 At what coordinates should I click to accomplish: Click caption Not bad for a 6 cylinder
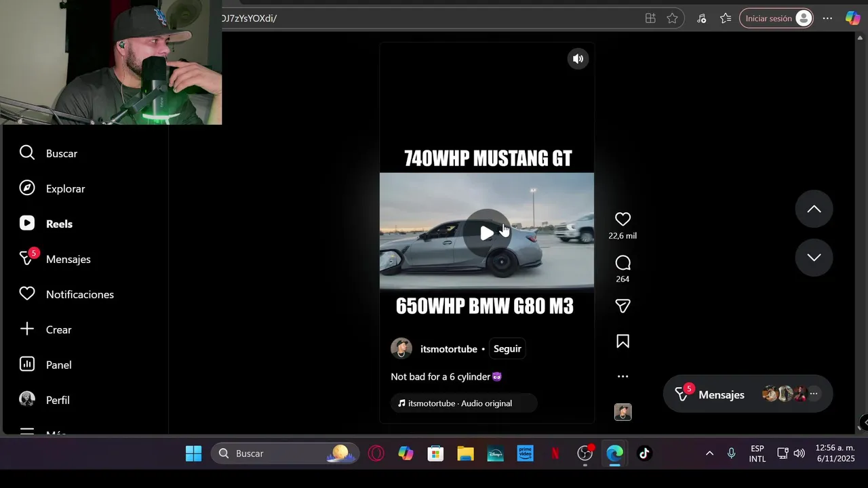(446, 377)
